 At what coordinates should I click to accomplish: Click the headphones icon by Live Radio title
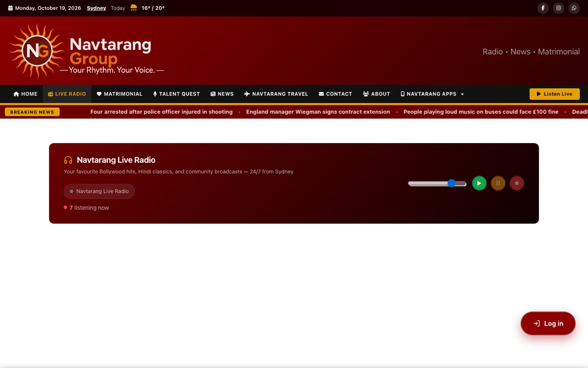click(68, 160)
